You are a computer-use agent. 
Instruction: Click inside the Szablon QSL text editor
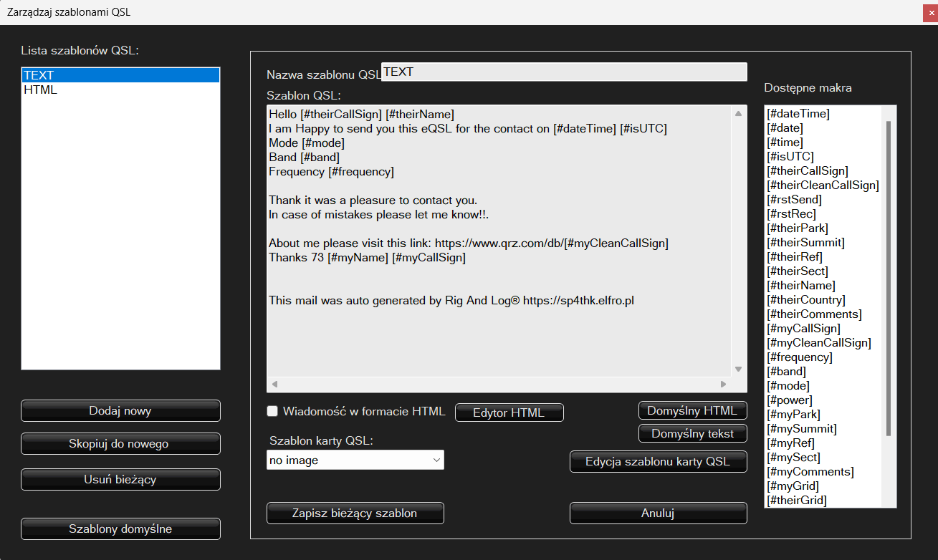[x=499, y=241]
